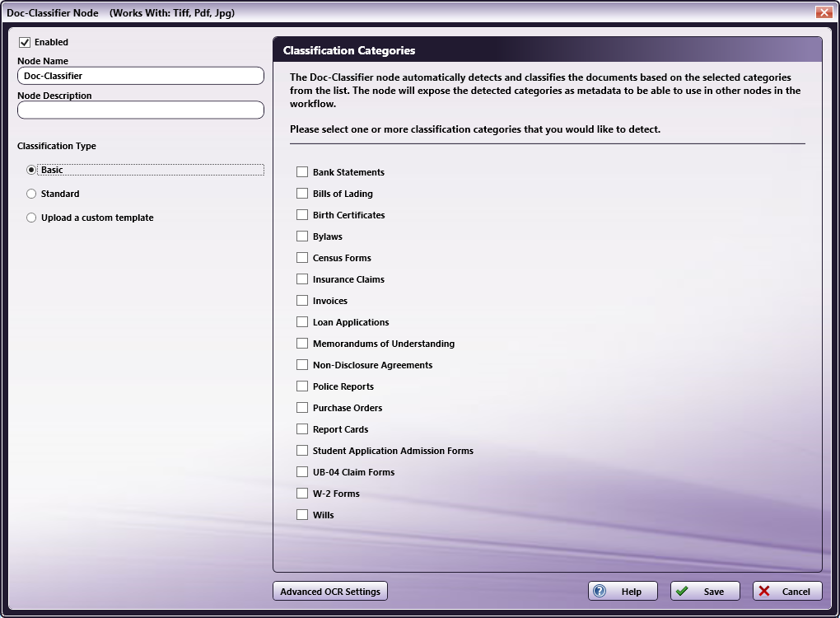The height and width of the screenshot is (618, 840).
Task: Click the red X Cancel icon
Action: click(x=764, y=591)
